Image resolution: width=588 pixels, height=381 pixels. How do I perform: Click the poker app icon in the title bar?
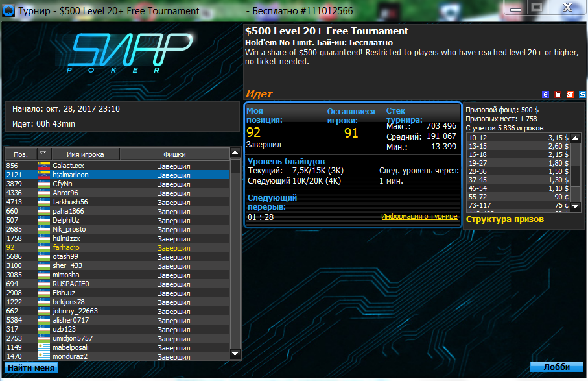click(x=8, y=10)
